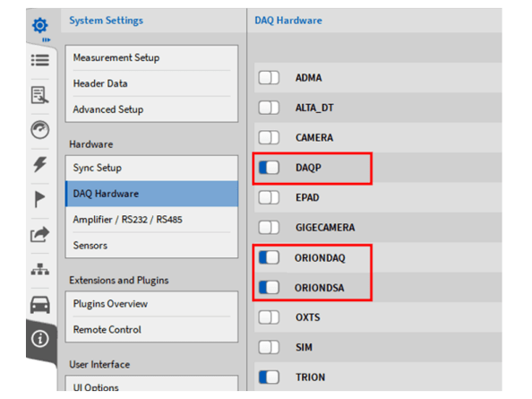The height and width of the screenshot is (399, 532).
Task: Enable the GIGECAMERA toggle switch
Action: pyautogui.click(x=269, y=227)
